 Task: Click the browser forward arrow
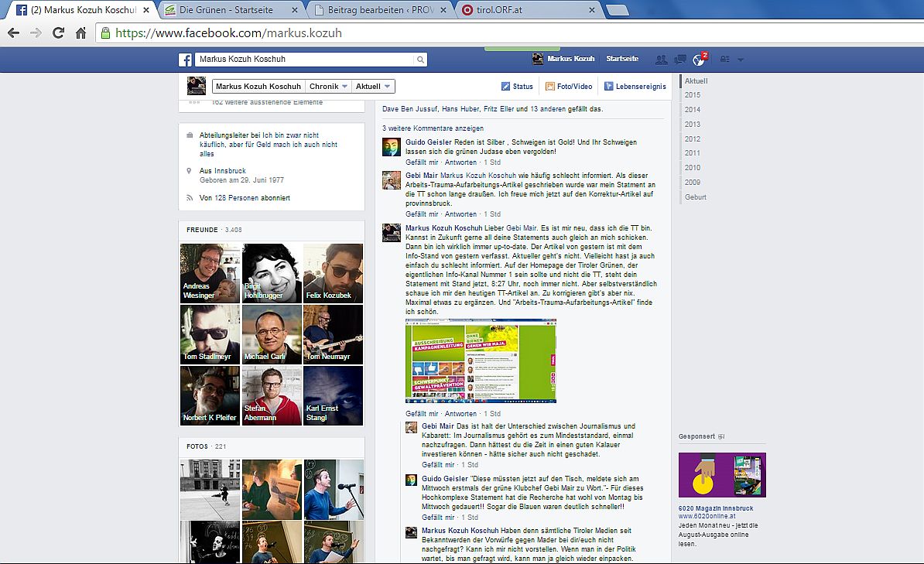36,33
